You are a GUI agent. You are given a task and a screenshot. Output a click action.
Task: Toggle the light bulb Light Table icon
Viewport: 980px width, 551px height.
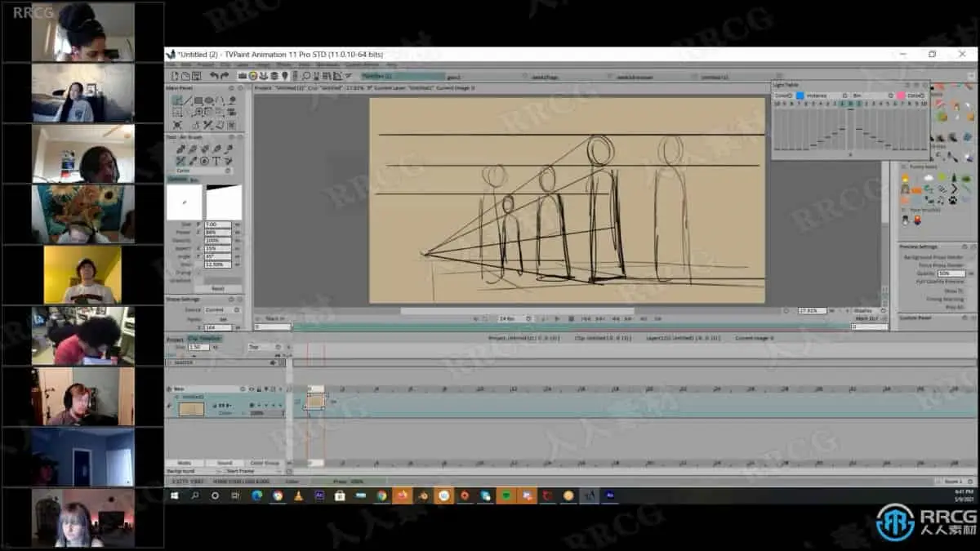(285, 75)
